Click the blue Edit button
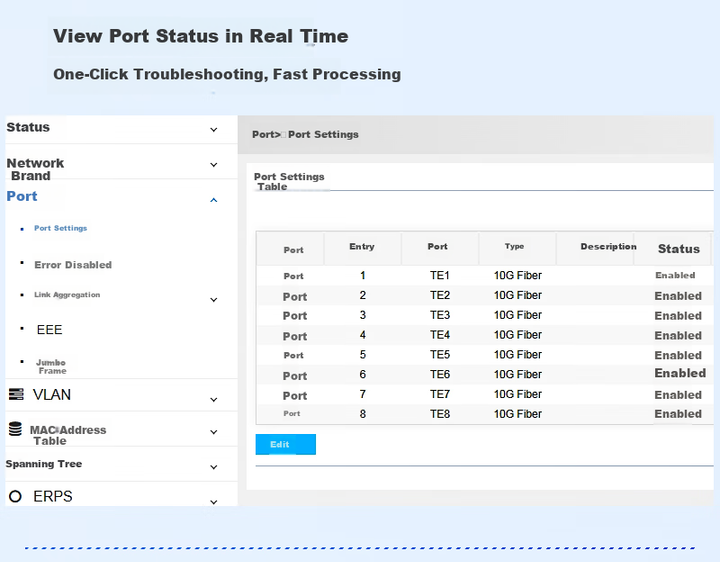The image size is (720, 562). (x=286, y=444)
